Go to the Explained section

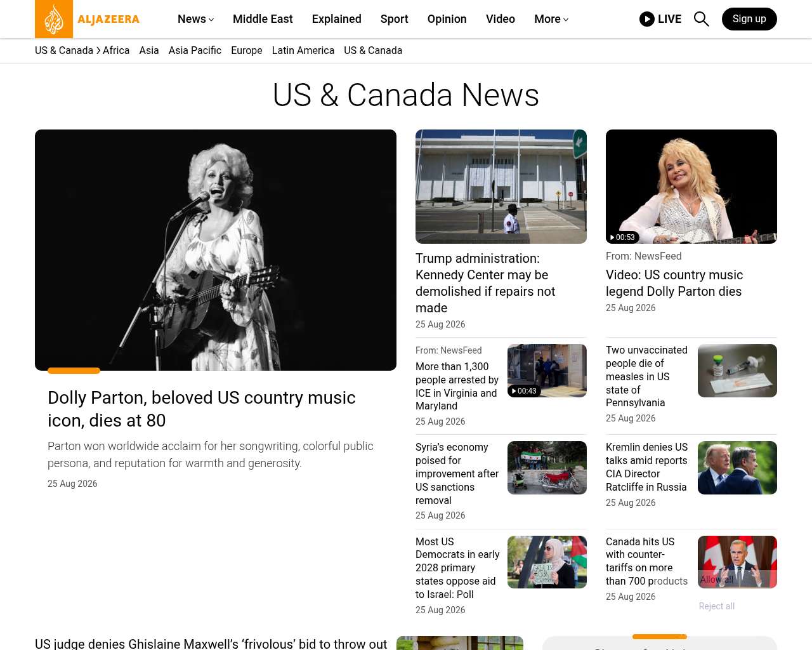pos(337,19)
